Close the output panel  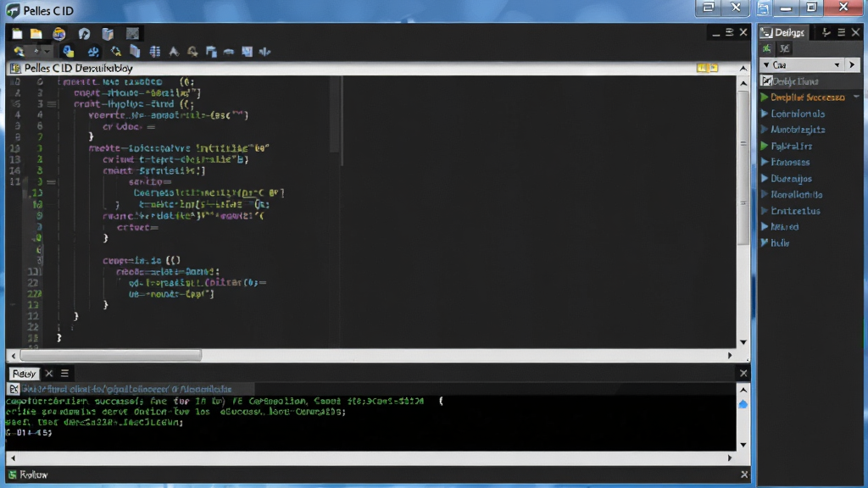pyautogui.click(x=743, y=374)
